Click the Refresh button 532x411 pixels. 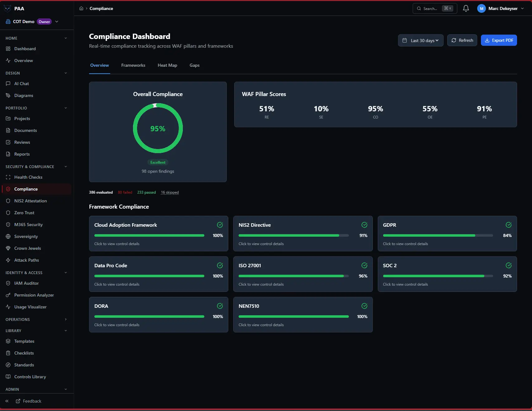click(x=462, y=40)
